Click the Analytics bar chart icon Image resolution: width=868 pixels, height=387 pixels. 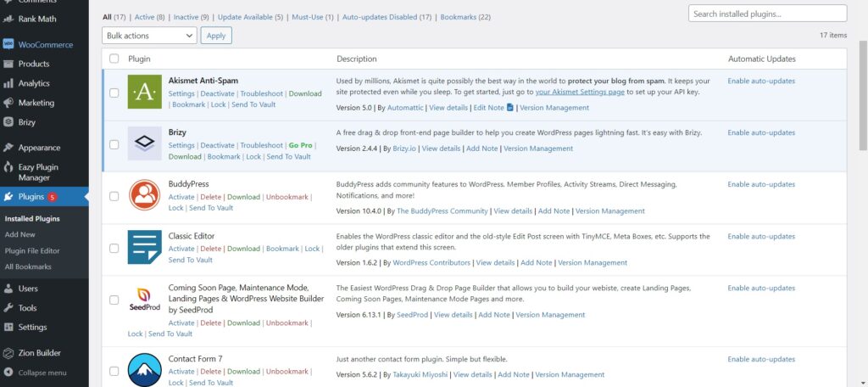coord(8,83)
